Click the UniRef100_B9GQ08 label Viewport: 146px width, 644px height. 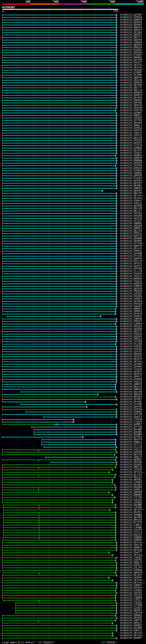(131, 100)
